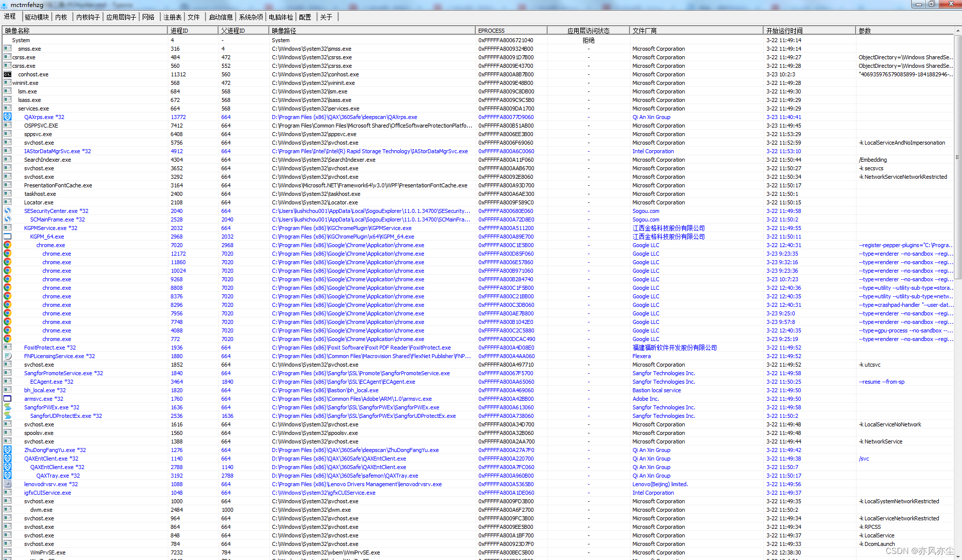The width and height of the screenshot is (962, 560).
Task: Select the bh_local.exe *32 process name
Action: click(45, 390)
